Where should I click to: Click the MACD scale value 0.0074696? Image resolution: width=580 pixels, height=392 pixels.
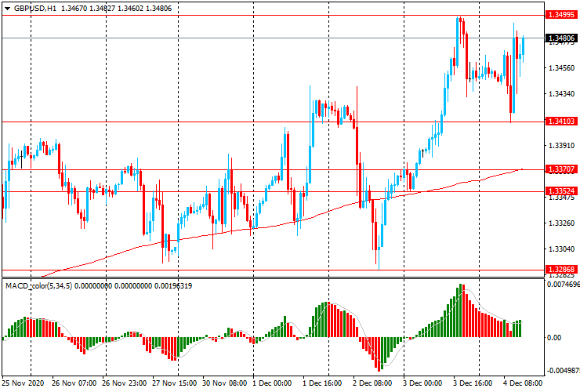pyautogui.click(x=564, y=285)
